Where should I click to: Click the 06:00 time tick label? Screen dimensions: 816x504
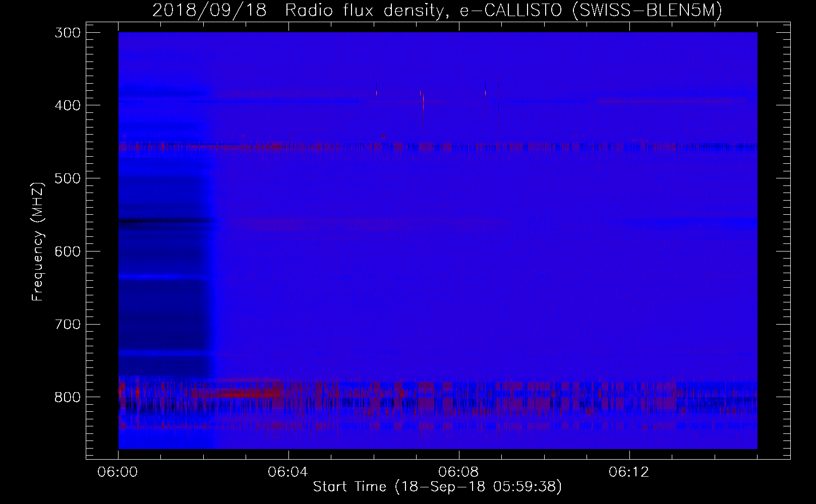(x=118, y=472)
